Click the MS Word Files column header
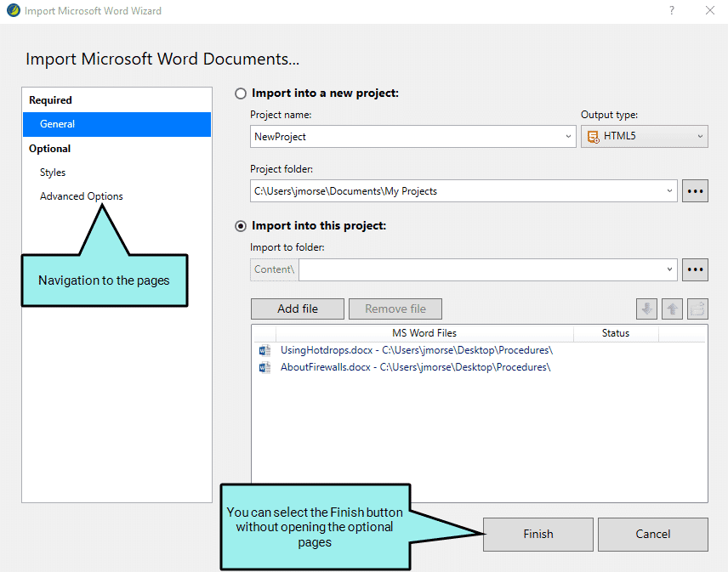Viewport: 728px width, 572px height. pos(424,333)
